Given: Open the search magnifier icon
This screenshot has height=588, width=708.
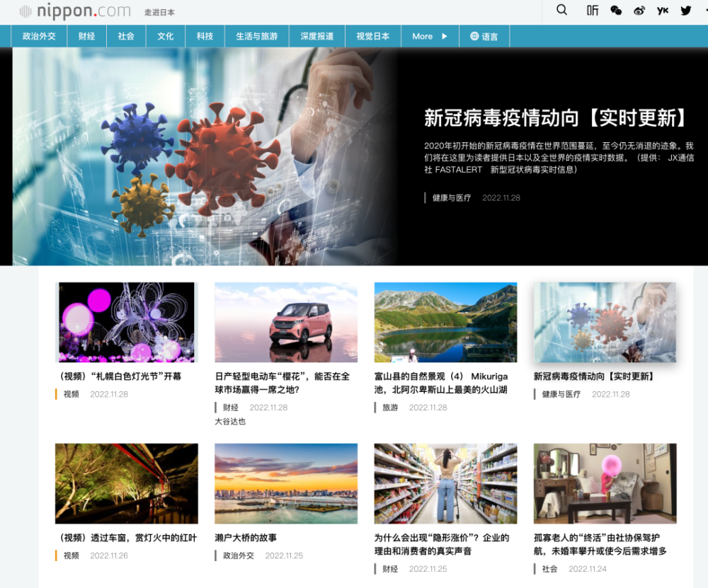Looking at the screenshot, I should tap(561, 10).
